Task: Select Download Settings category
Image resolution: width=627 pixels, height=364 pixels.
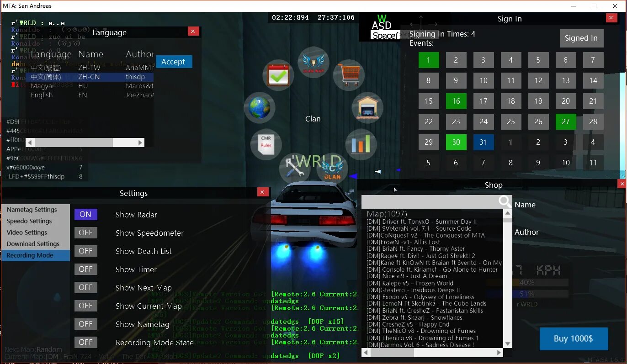Action: pyautogui.click(x=36, y=244)
